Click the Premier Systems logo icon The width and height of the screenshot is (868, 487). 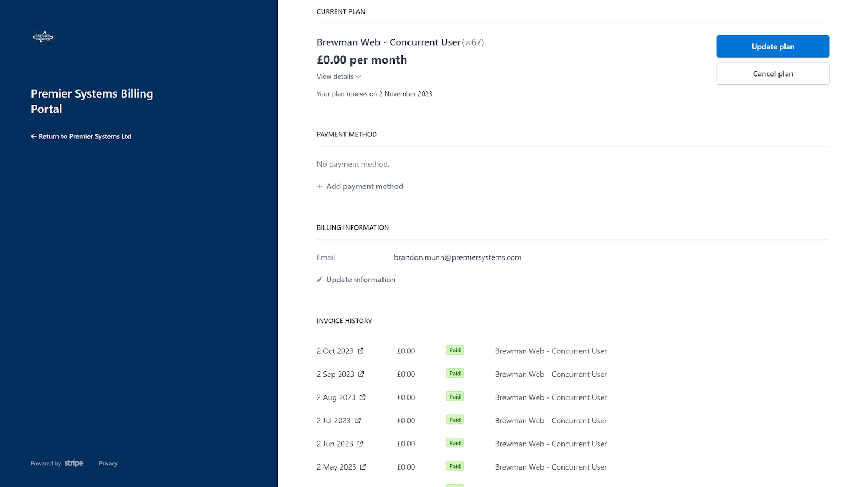point(43,37)
